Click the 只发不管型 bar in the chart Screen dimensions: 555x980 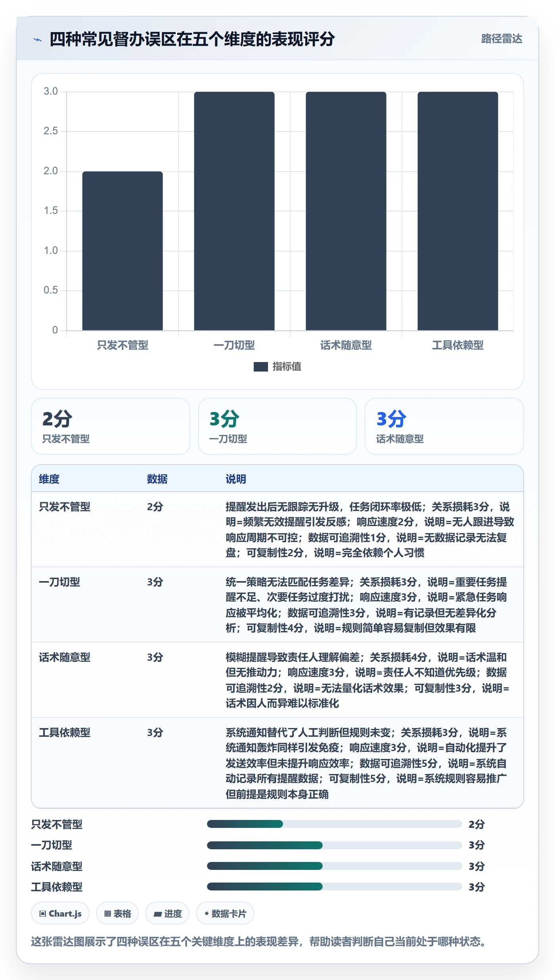(x=122, y=251)
